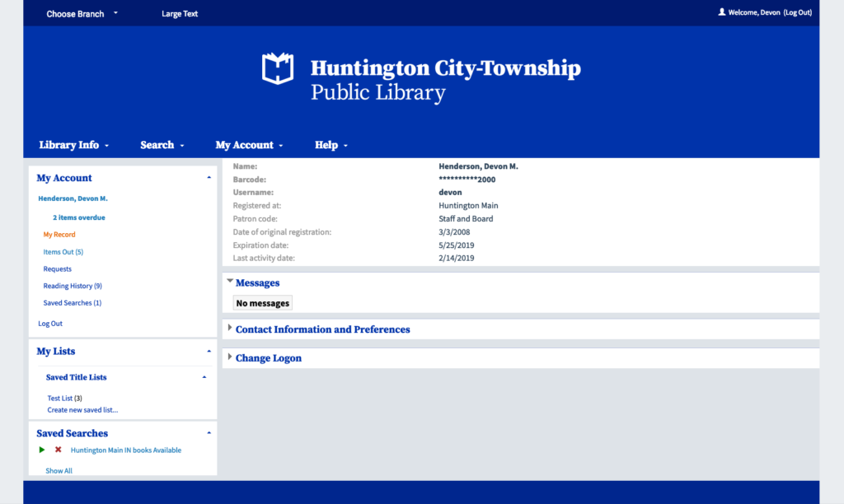
Task: Open Huntington Main IN books Available search
Action: pyautogui.click(x=126, y=450)
